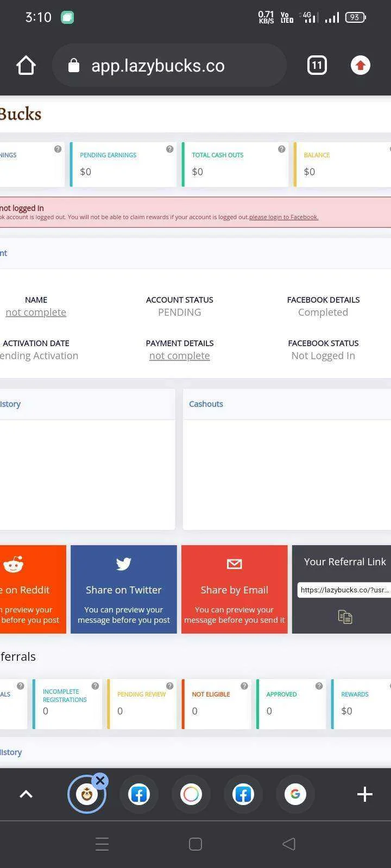Viewport: 391px width, 868px height.
Task: Click the Rewards $0 value
Action: (347, 711)
